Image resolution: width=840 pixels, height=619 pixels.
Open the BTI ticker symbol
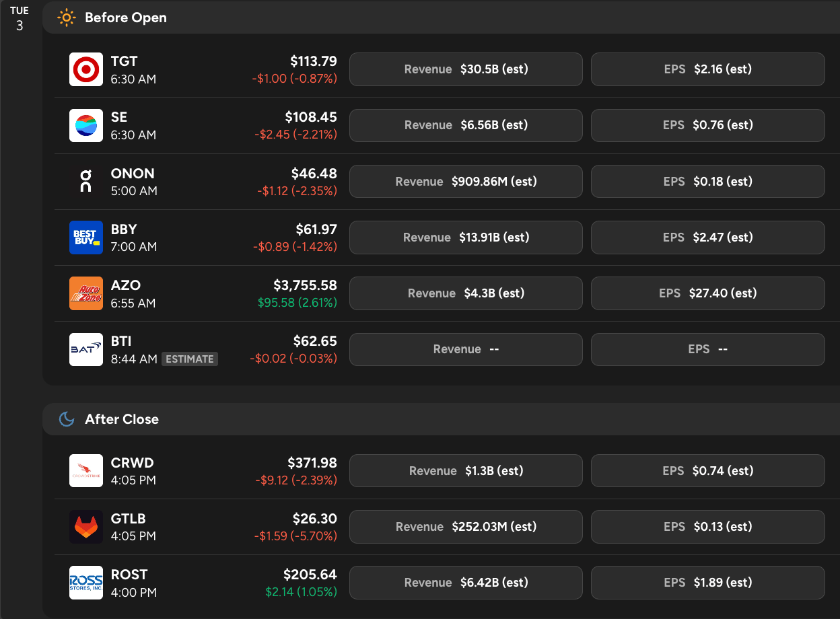[x=121, y=341]
